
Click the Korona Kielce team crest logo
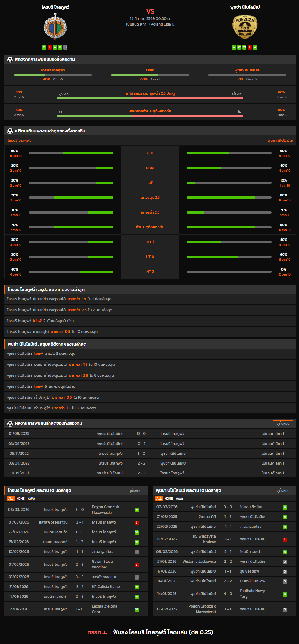pyautogui.click(x=55, y=27)
